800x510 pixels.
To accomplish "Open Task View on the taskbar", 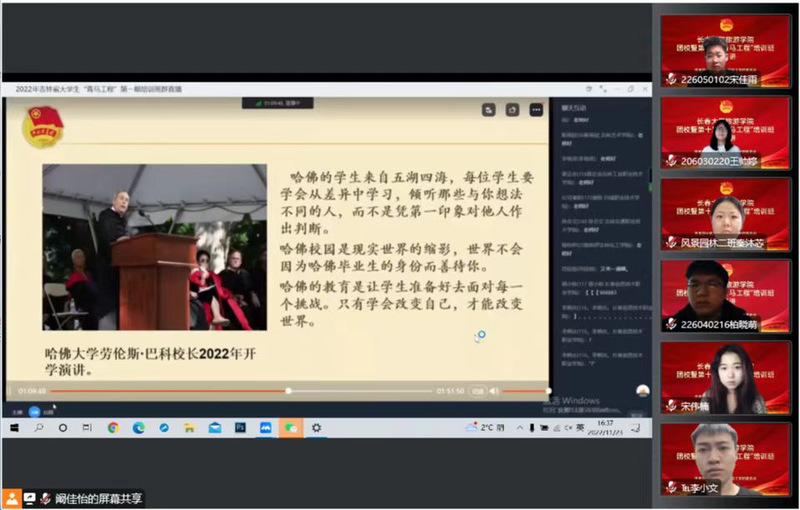I will coord(87,428).
